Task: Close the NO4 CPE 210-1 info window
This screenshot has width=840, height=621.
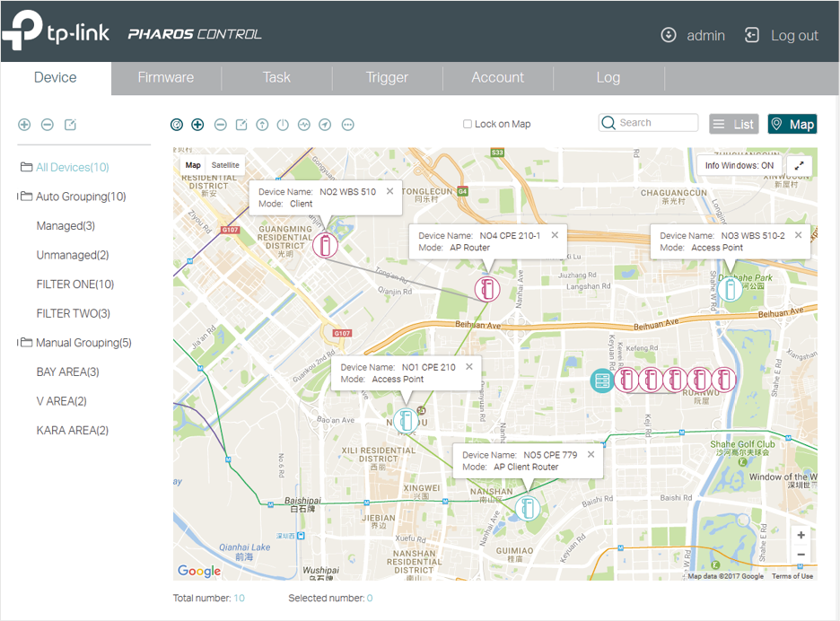Action: (555, 235)
